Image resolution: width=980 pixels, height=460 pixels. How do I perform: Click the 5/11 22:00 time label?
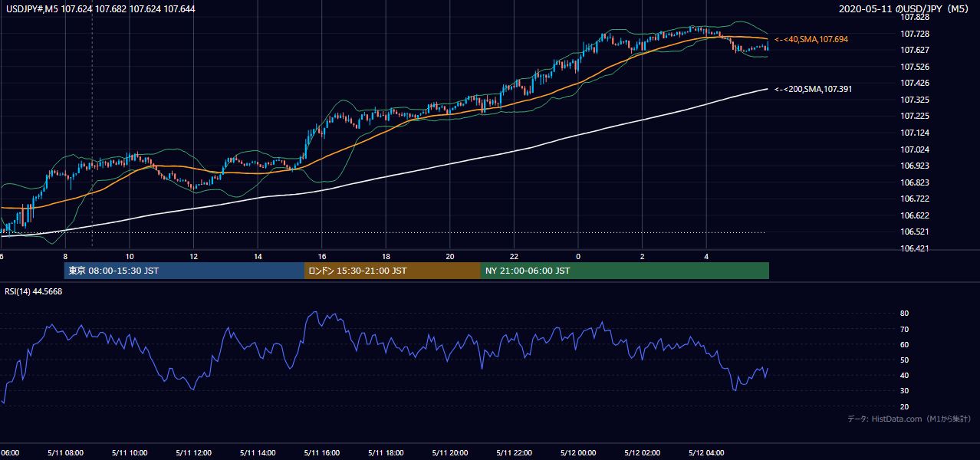(x=514, y=453)
